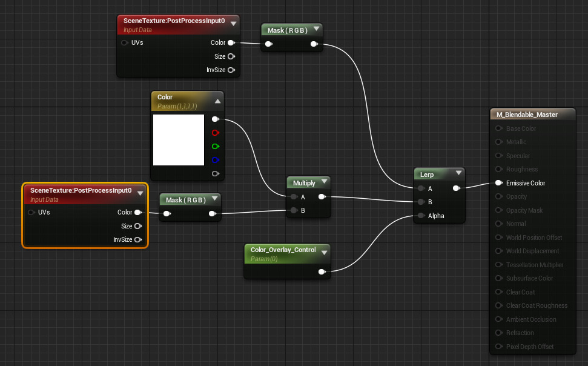588x366 pixels.
Task: Collapse the Color parameter node preview
Action: (x=217, y=101)
